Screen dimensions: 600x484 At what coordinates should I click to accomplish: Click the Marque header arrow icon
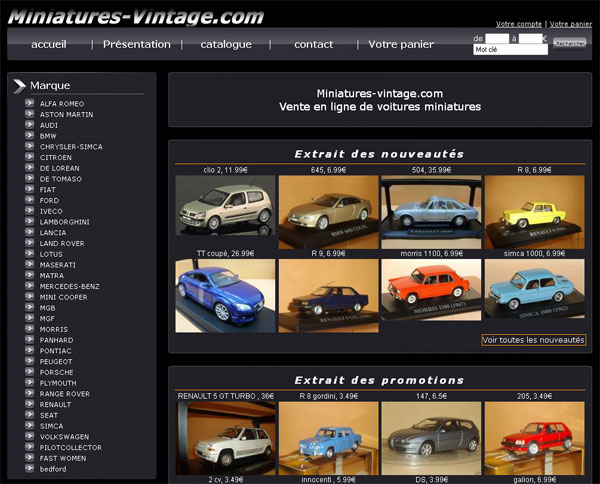pyautogui.click(x=19, y=86)
